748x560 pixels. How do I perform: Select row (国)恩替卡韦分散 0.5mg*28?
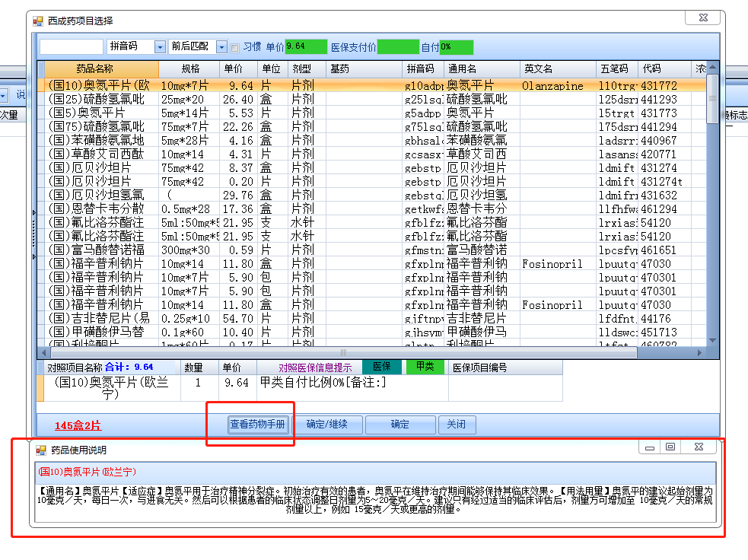pyautogui.click(x=371, y=209)
